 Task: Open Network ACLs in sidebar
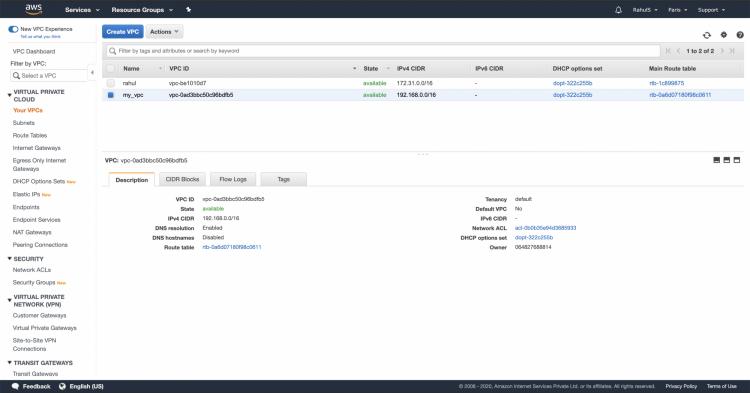(x=32, y=270)
